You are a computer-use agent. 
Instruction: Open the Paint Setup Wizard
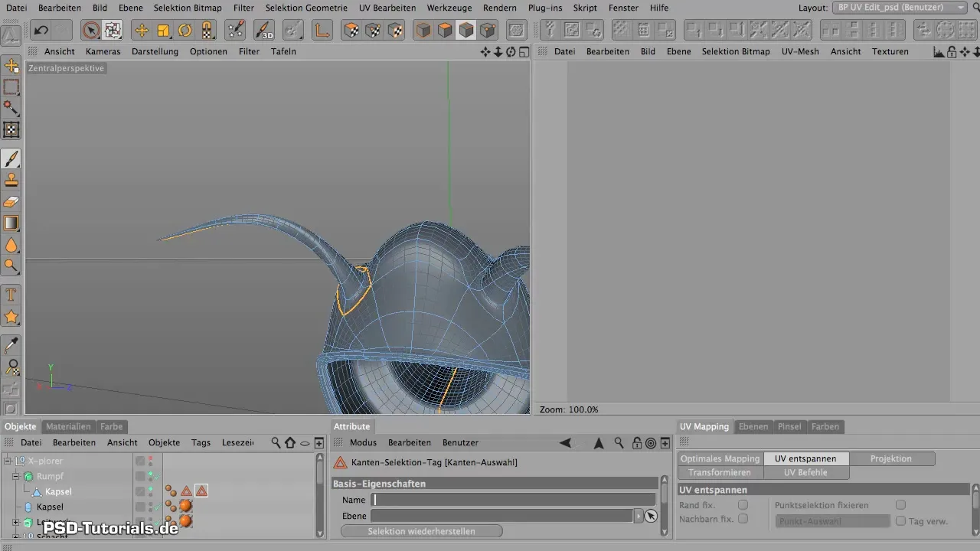237,31
